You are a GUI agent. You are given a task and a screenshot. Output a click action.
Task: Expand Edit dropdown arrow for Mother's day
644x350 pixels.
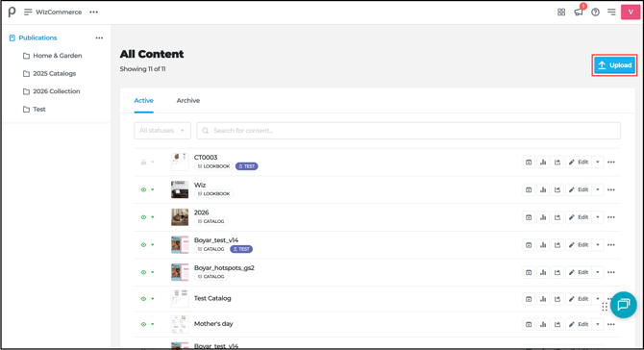tap(598, 325)
